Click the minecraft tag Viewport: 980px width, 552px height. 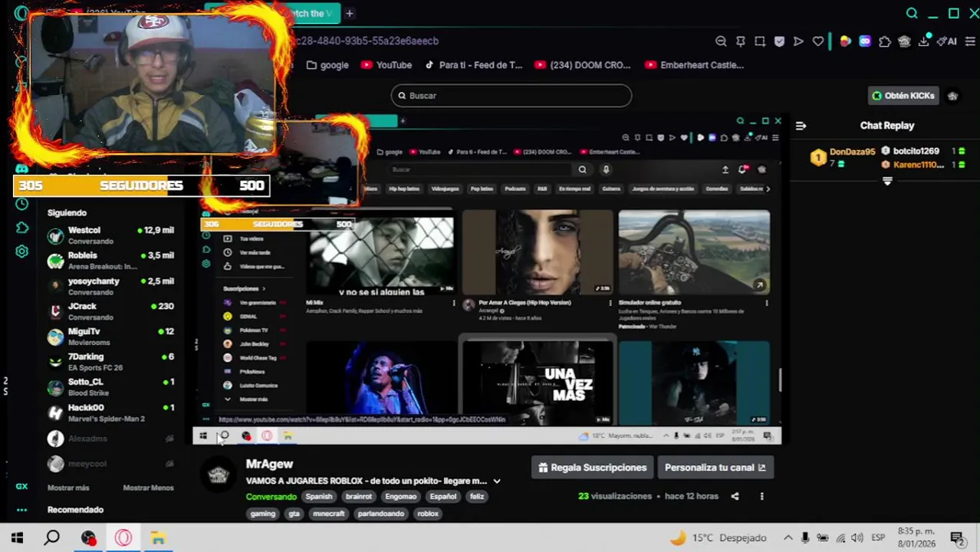pyautogui.click(x=328, y=514)
